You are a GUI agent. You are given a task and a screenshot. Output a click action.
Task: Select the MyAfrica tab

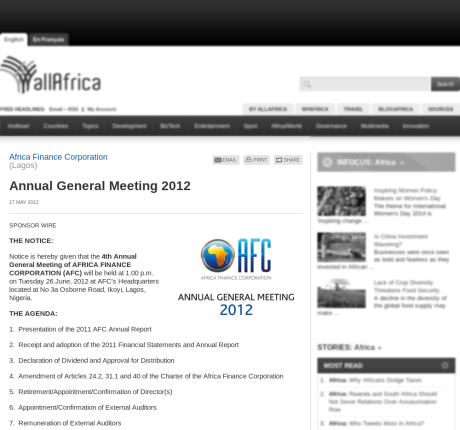click(x=315, y=109)
